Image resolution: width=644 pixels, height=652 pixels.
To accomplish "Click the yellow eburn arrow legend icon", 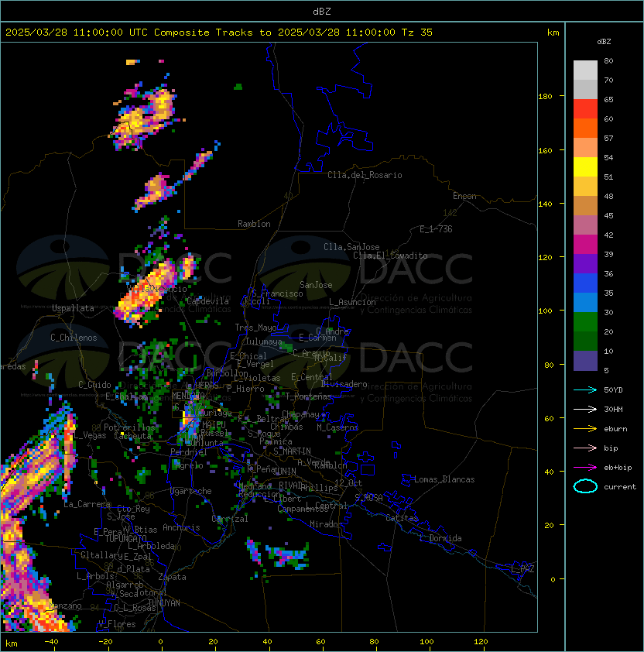I will (585, 429).
